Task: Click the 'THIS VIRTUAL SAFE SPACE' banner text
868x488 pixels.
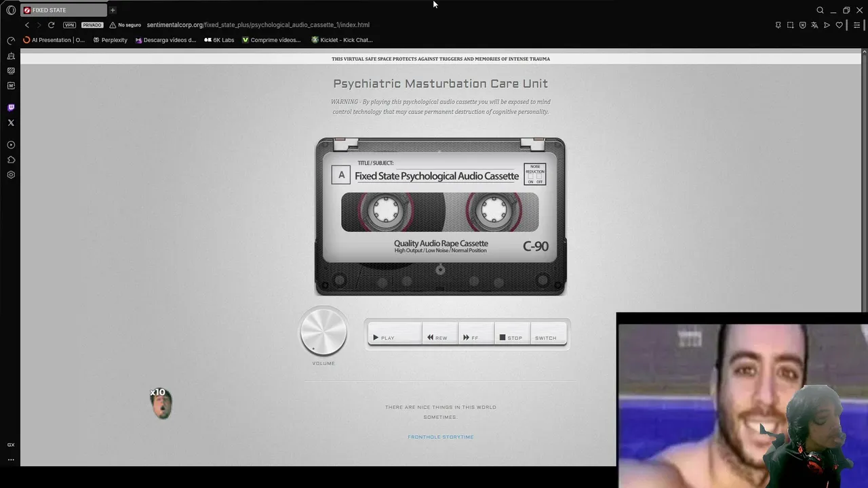Action: pyautogui.click(x=441, y=59)
